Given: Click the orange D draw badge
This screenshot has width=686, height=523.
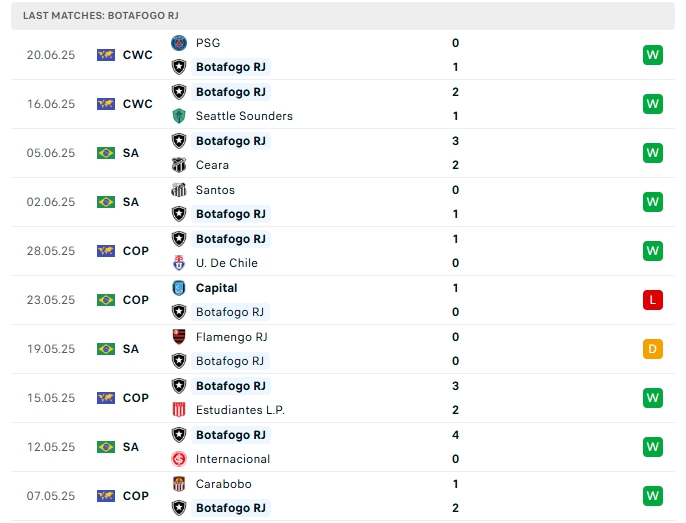Looking at the screenshot, I should [x=653, y=349].
